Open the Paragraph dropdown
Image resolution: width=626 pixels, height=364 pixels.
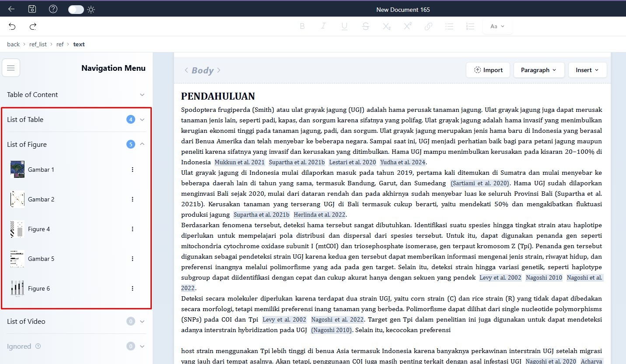point(538,70)
